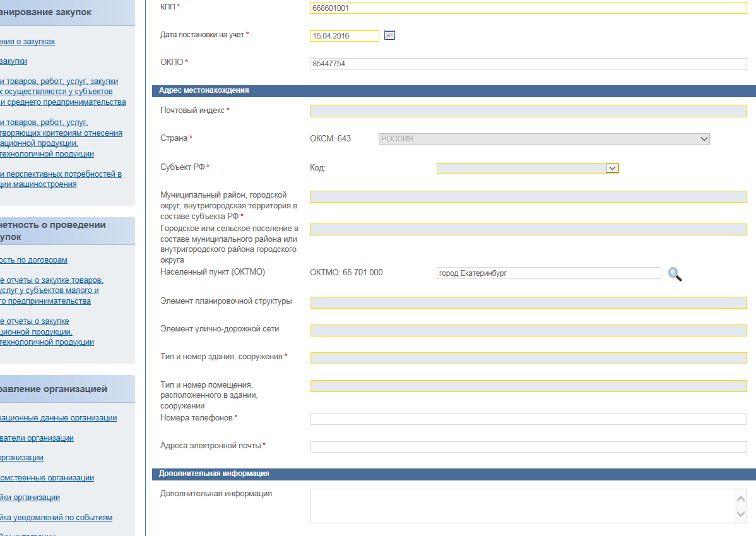Click the Населенный пункт field with город Екатеринбург
This screenshot has width=756, height=536.
pyautogui.click(x=548, y=273)
